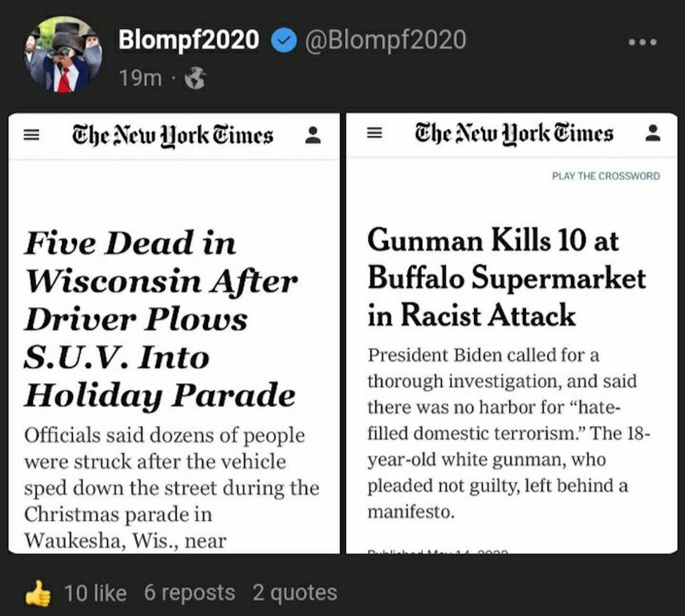Viewport: 685px width, 616px height.
Task: Click Play the Crossword link
Action: click(x=606, y=176)
